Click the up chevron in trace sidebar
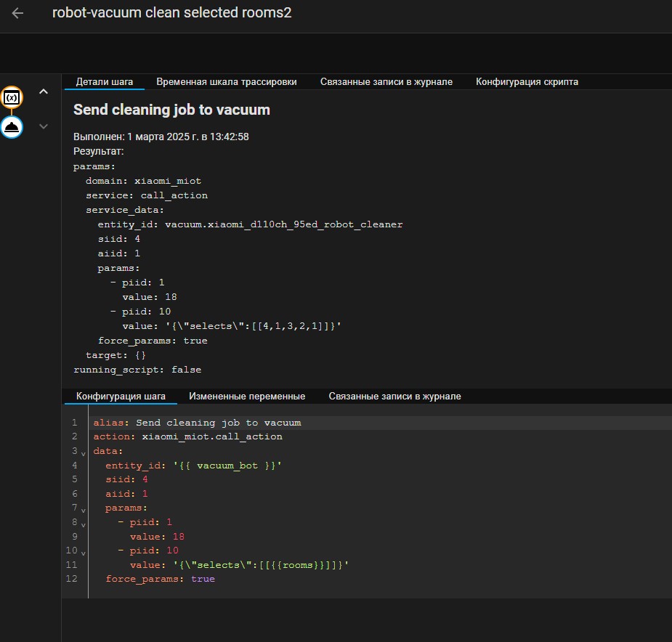Screen dimensions: 672x642 (x=43, y=91)
